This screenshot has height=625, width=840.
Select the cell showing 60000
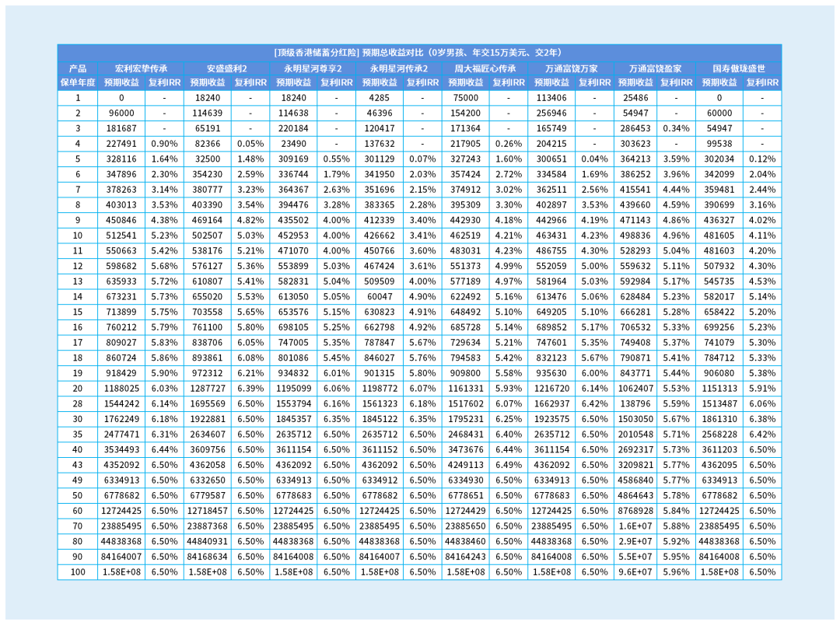pyautogui.click(x=719, y=113)
